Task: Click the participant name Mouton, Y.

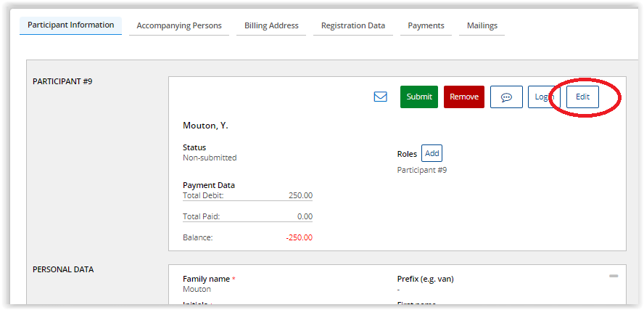Action: click(x=205, y=126)
